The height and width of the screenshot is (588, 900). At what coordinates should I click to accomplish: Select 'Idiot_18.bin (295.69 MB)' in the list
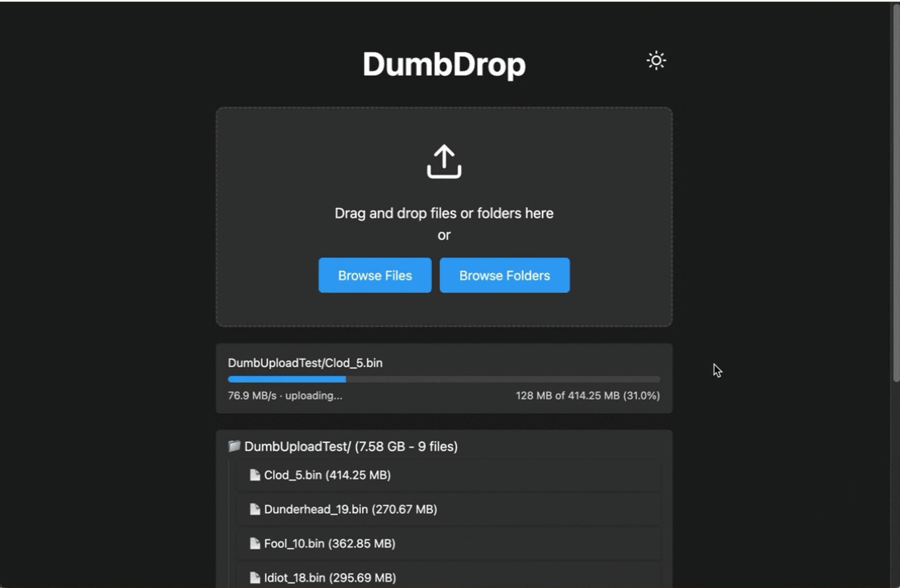click(449, 575)
